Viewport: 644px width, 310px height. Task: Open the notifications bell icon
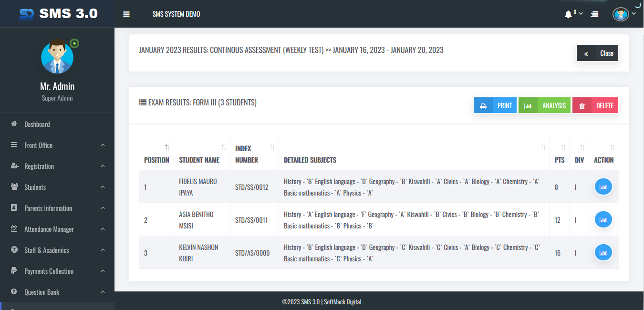(568, 14)
